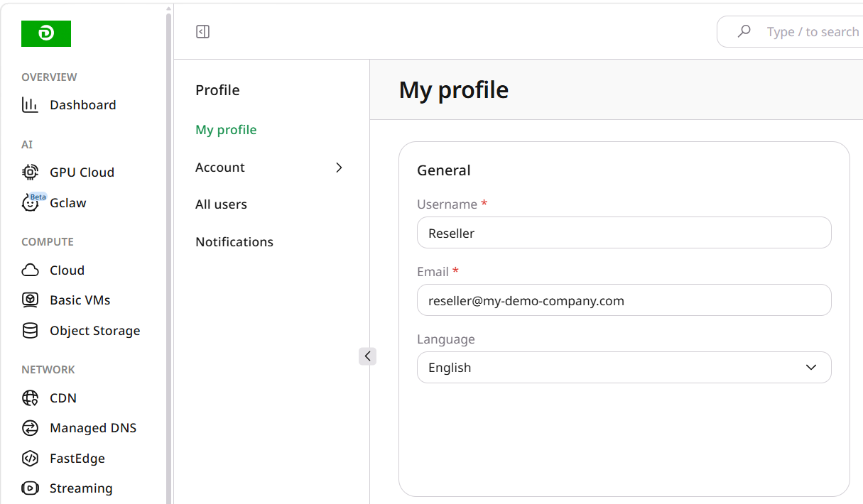Open Dashboard in the sidebar

point(83,105)
